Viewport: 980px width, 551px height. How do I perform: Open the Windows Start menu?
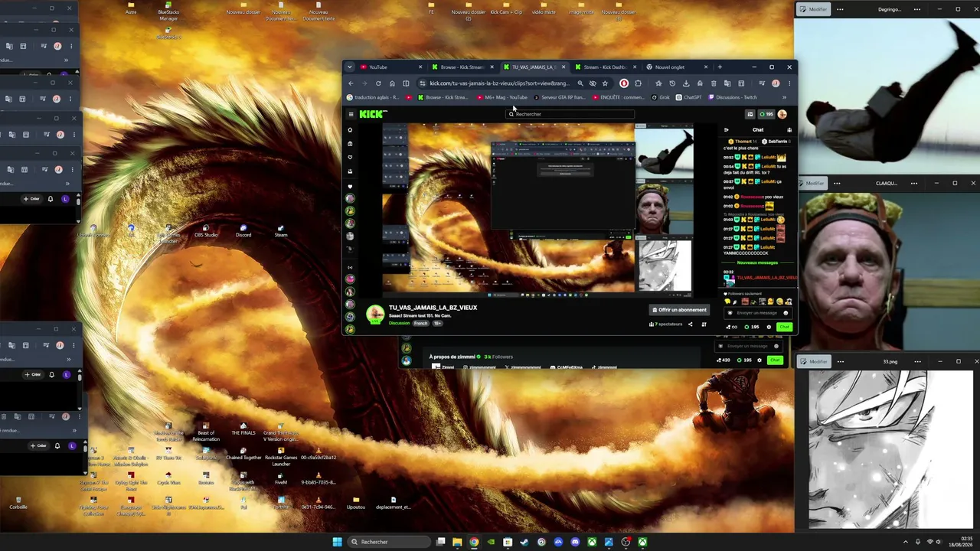[337, 542]
